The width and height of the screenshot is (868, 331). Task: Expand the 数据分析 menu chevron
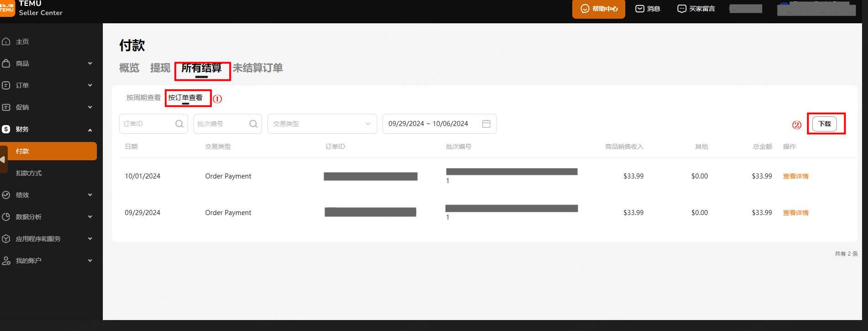tap(90, 217)
